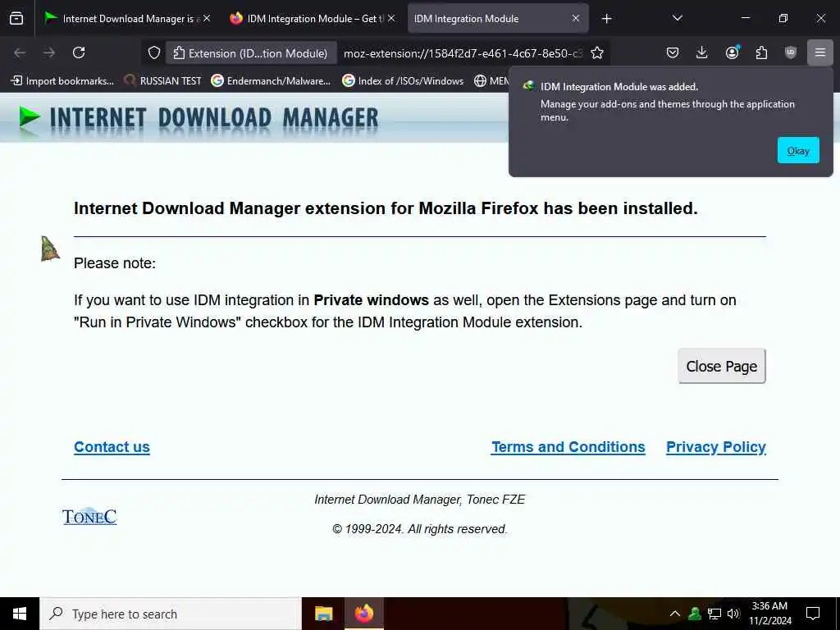This screenshot has width=840, height=630.
Task: Click the installed confirmation heading text
Action: pyautogui.click(x=386, y=208)
